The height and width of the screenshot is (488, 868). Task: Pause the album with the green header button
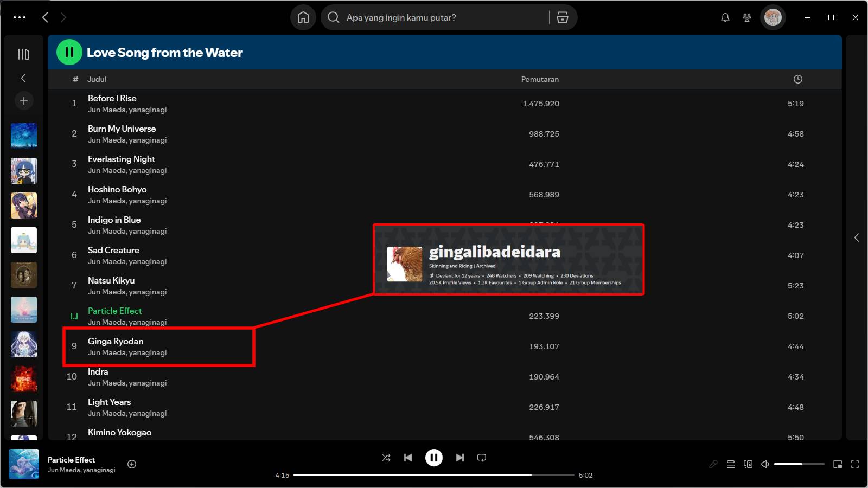(69, 52)
